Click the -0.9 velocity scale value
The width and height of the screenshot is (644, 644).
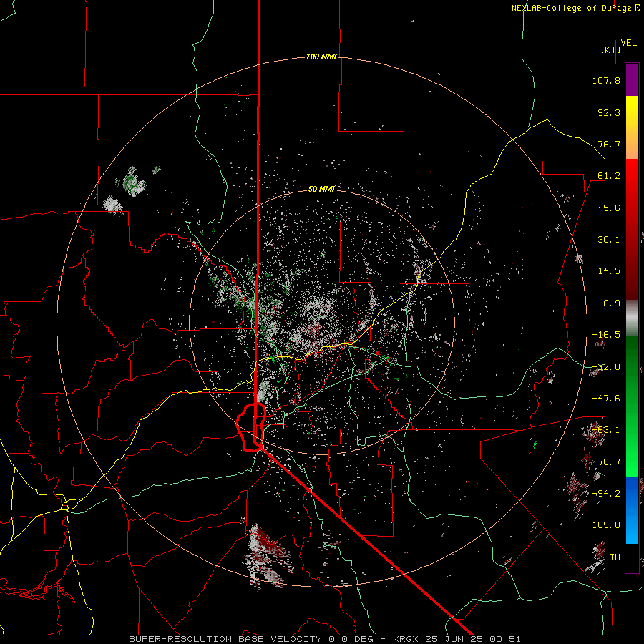pyautogui.click(x=609, y=303)
